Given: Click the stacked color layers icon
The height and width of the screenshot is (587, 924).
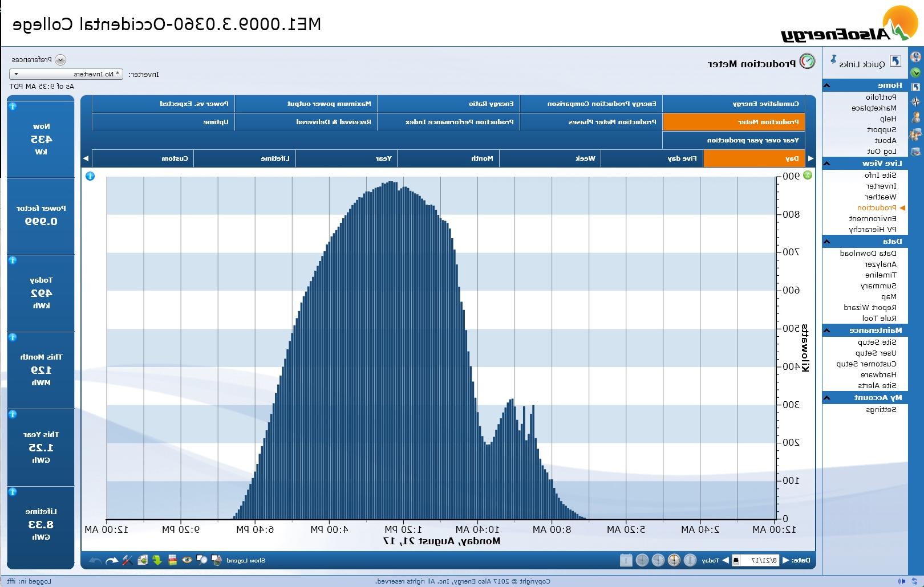Looking at the screenshot, I should pos(172,560).
